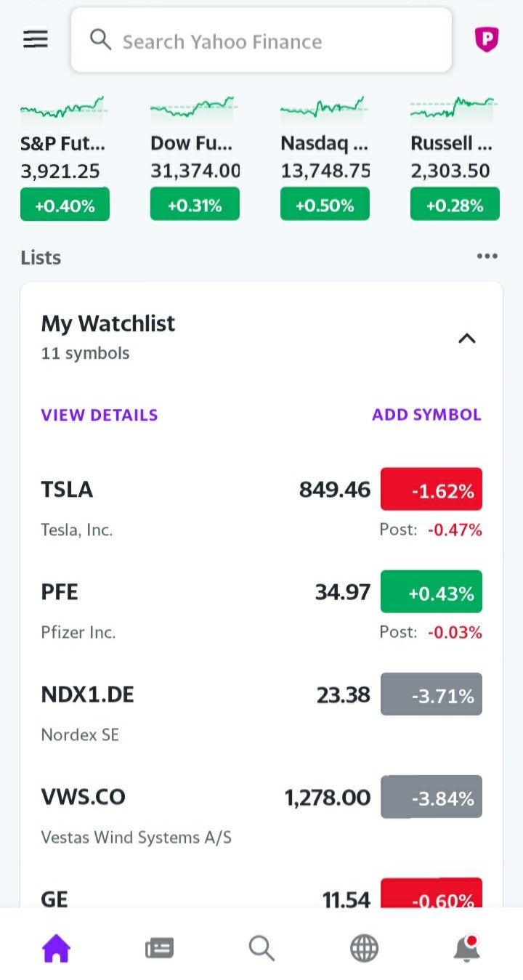Open the Lists three-dot options menu
This screenshot has height=980, width=523.
(x=487, y=256)
